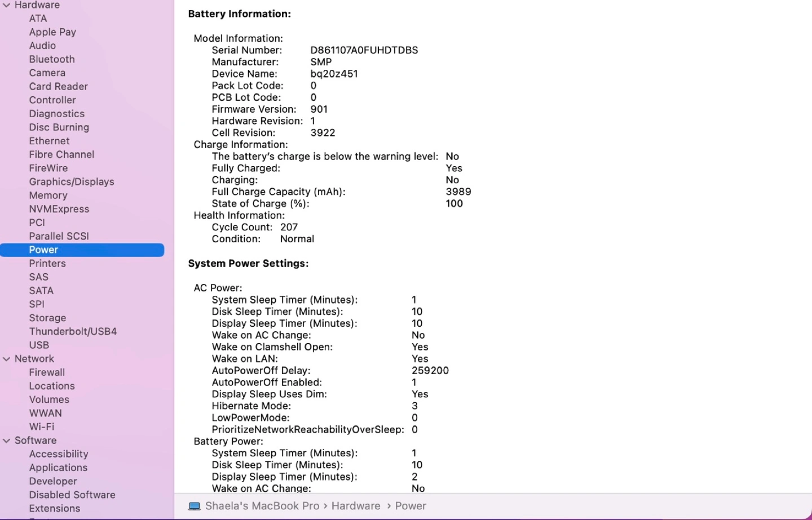
Task: Select Disabled Software in sidebar
Action: point(72,495)
